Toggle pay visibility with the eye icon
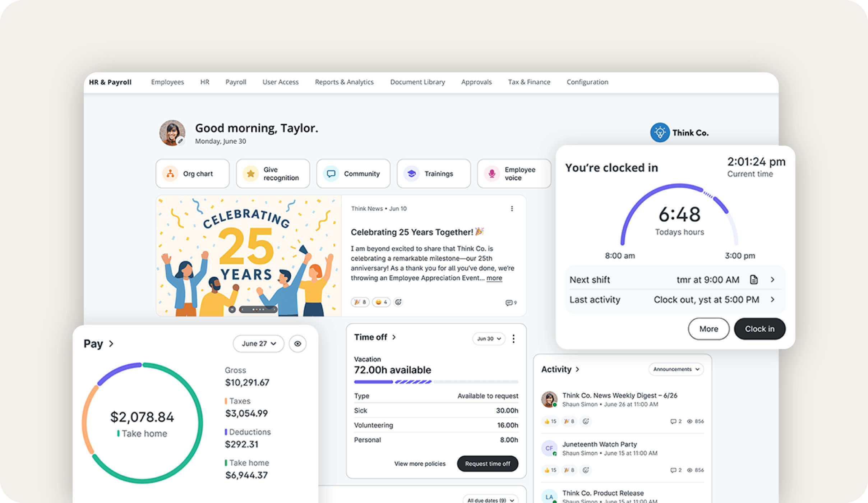868x503 pixels. [x=297, y=343]
